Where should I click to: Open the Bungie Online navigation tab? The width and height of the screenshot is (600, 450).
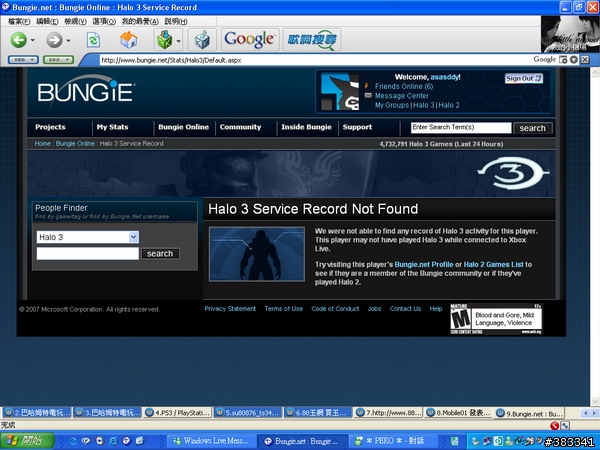[184, 127]
